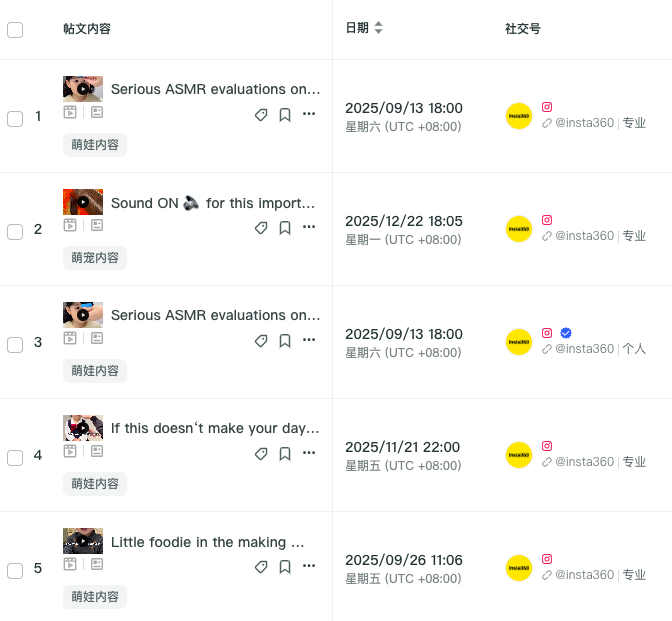The image size is (672, 621).
Task: Click the 社交号 column header
Action: (x=523, y=29)
